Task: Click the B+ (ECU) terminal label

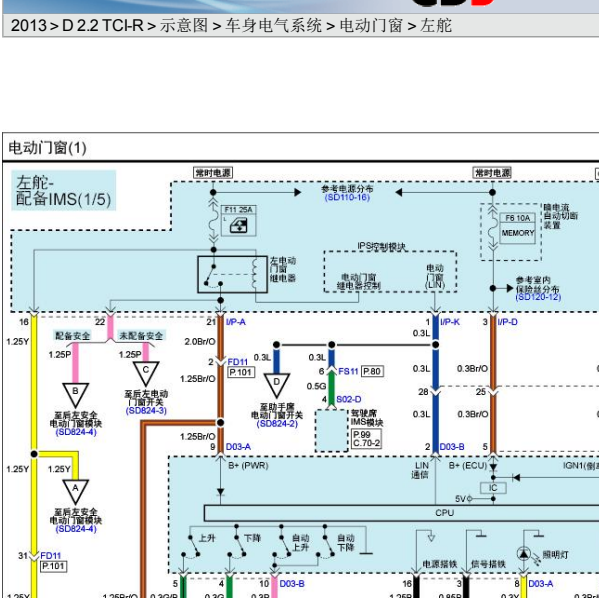Action: click(x=468, y=465)
